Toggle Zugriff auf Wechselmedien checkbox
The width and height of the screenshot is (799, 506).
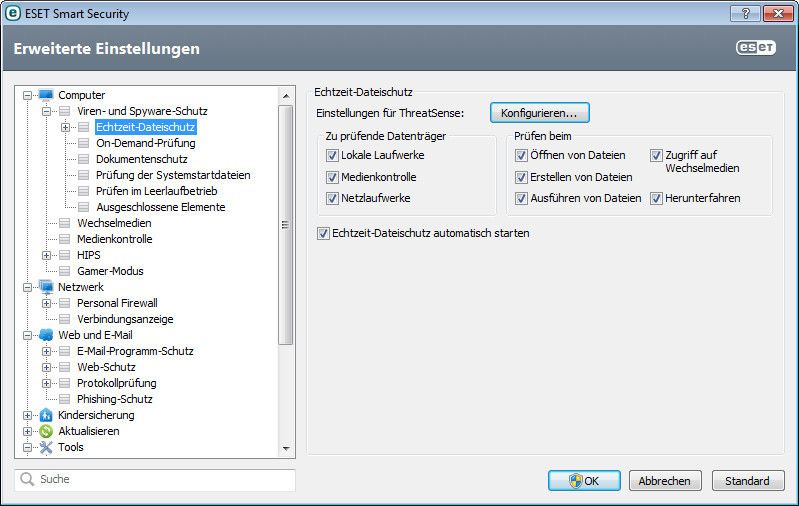pyautogui.click(x=656, y=155)
